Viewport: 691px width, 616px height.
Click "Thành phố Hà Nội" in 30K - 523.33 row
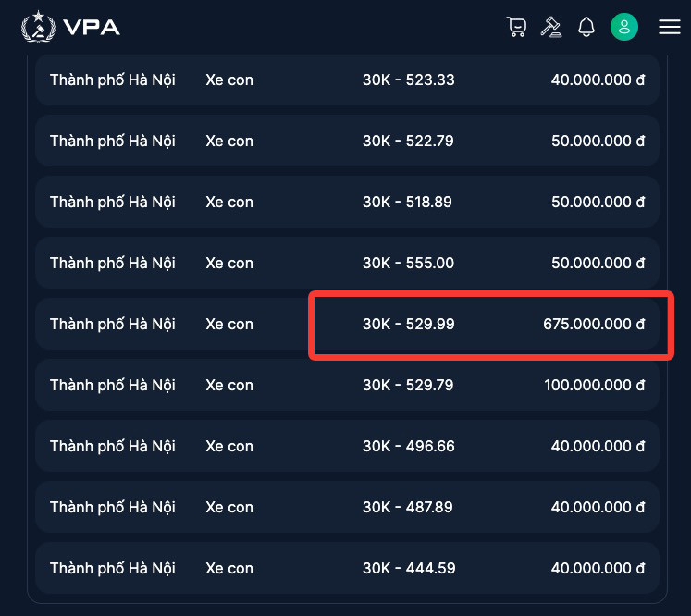pyautogui.click(x=112, y=80)
